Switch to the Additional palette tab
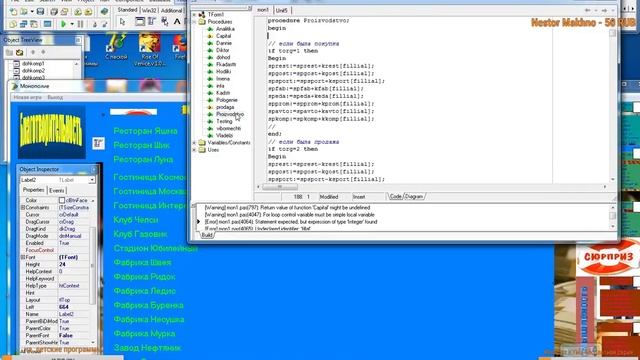Viewport: 640px width, 360px height. (x=171, y=10)
